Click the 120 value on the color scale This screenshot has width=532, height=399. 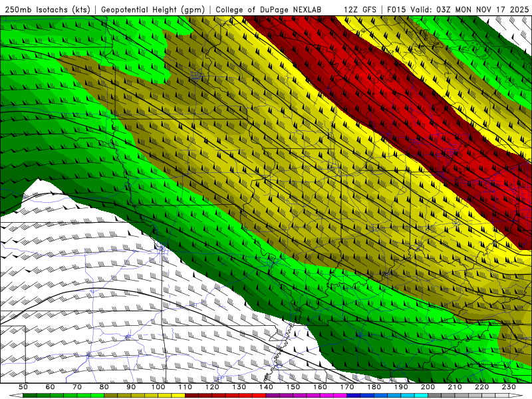[x=212, y=387]
